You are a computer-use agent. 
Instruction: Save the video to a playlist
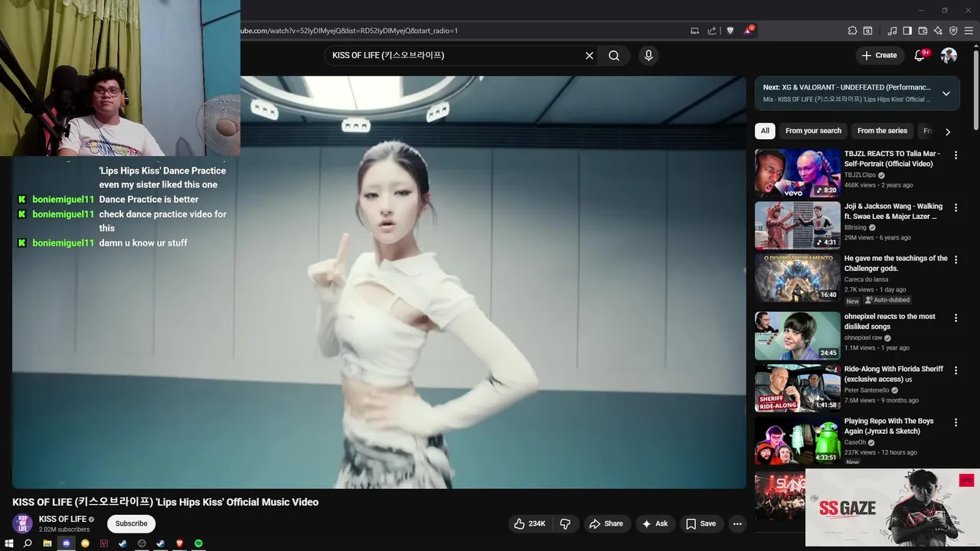(x=701, y=523)
